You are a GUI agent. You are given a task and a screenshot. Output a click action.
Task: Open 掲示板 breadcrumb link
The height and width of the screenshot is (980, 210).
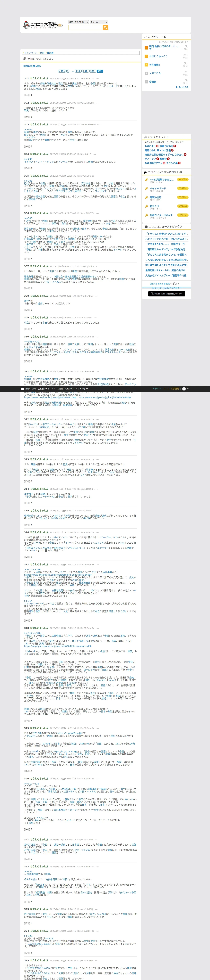[50, 53]
